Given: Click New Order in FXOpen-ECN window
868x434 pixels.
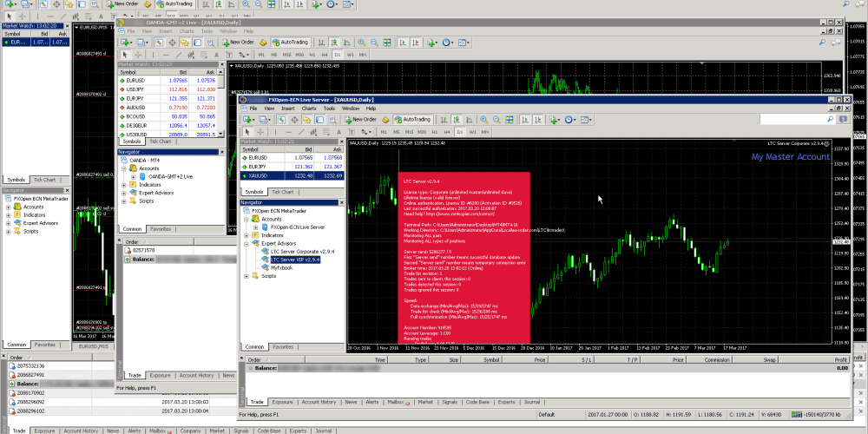Looking at the screenshot, I should click(x=361, y=120).
